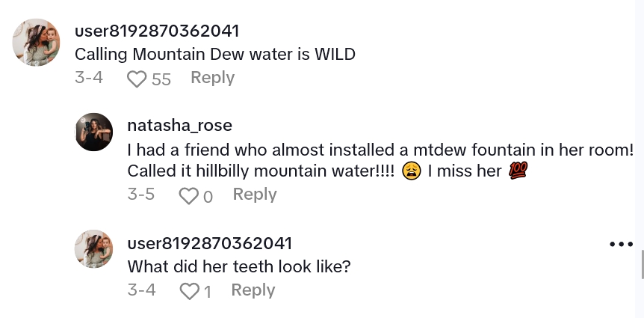The image size is (644, 318).
Task: Click the avatar beside "Calling Mountain Dew water"
Action: point(37,42)
